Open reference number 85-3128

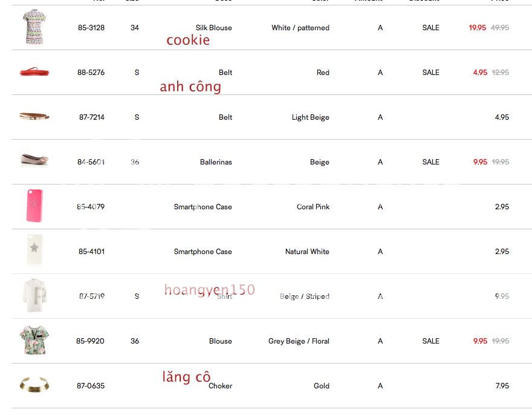point(91,28)
